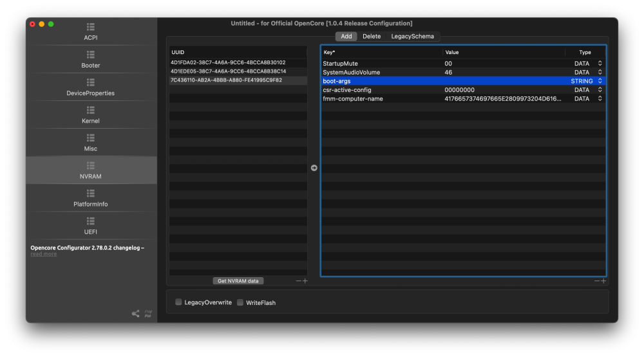Enable the LegacyOverwrite checkbox
Screen dimensions: 644x357
(178, 302)
